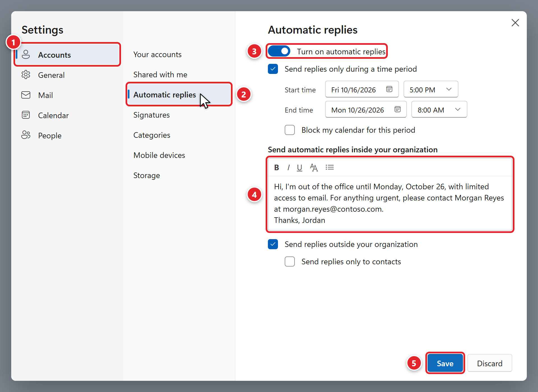The image size is (538, 392).
Task: Open the Calendar settings category
Action: (67, 115)
